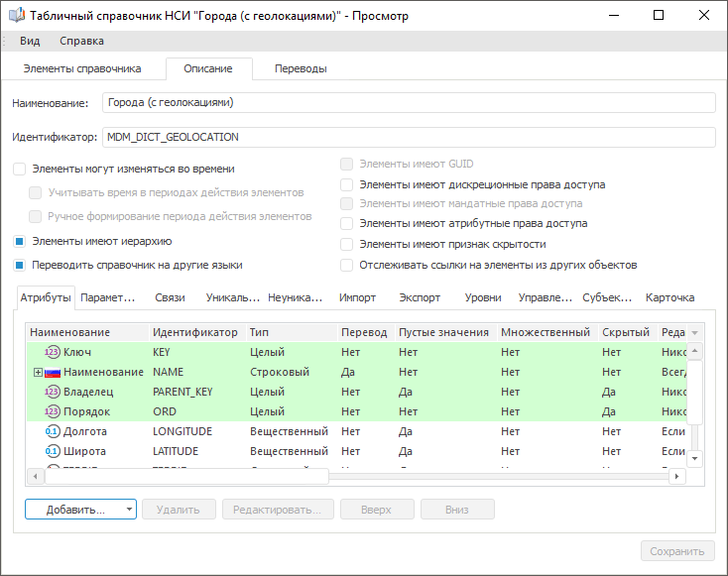Screen dimensions: 728x576
Task: Click the integer icon of the Порядок attribute
Action: click(x=54, y=411)
